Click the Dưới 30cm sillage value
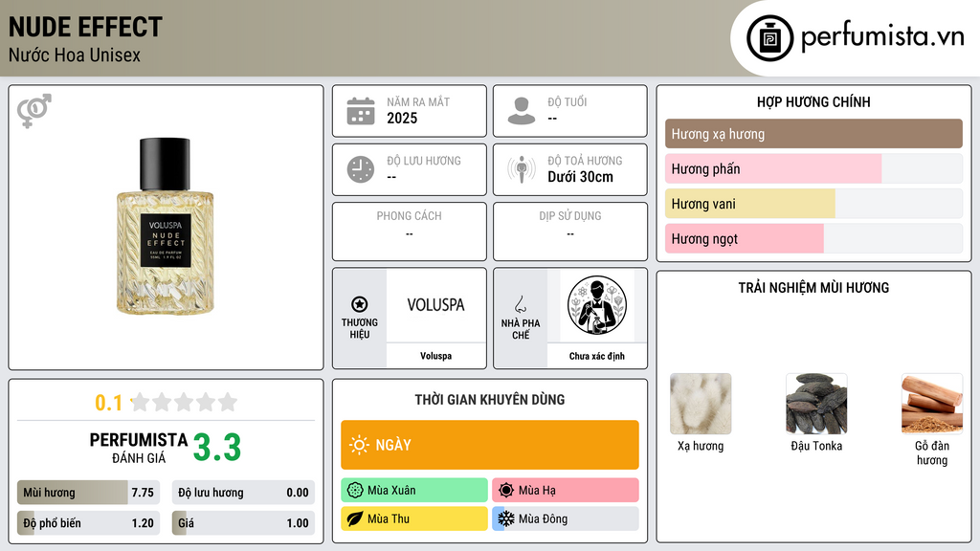The image size is (980, 551). pyautogui.click(x=580, y=177)
